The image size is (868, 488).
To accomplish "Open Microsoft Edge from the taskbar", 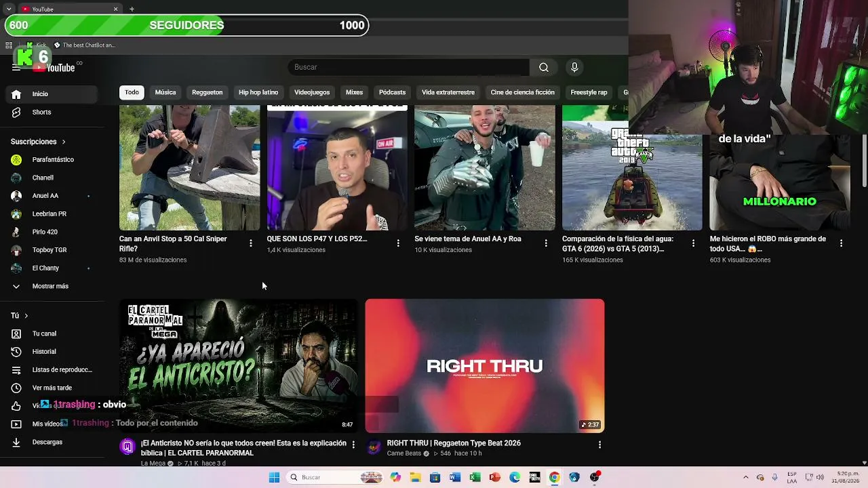I will (x=515, y=477).
